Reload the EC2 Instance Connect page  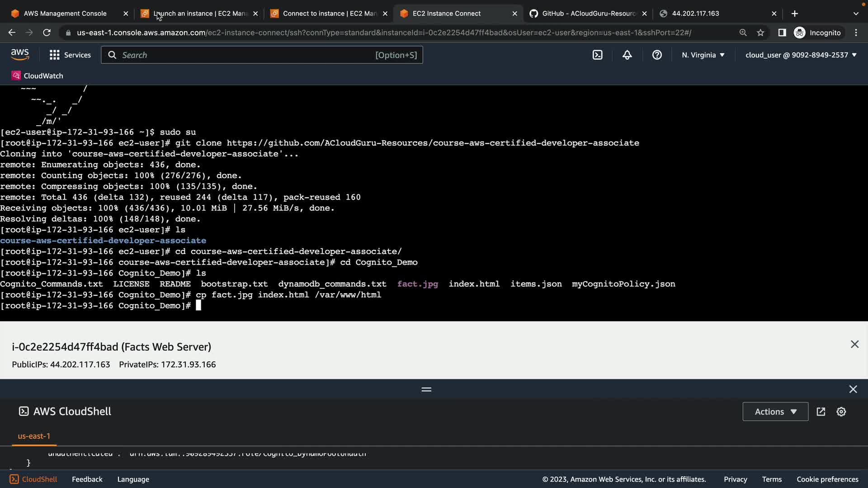point(47,33)
